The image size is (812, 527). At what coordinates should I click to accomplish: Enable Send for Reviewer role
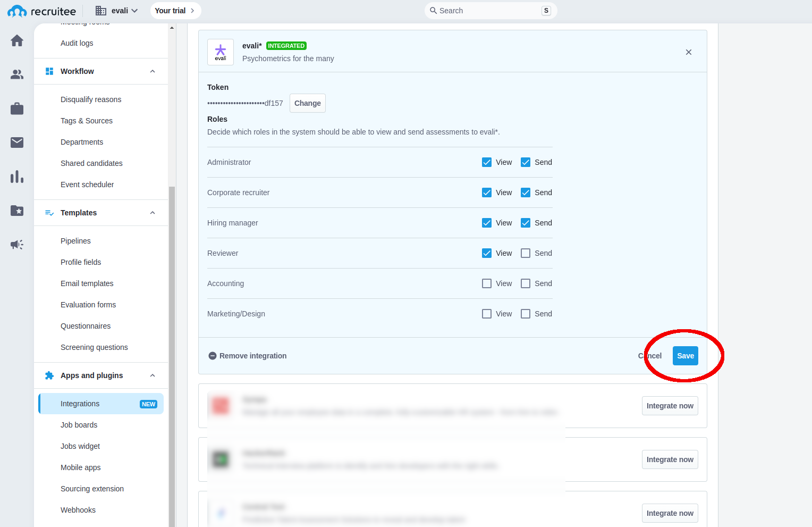[x=526, y=253]
